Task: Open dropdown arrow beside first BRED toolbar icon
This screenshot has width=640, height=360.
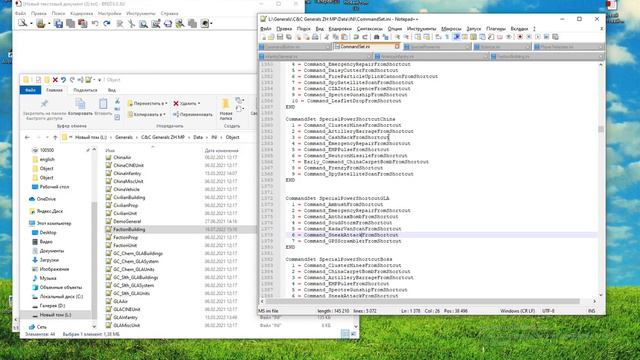Action: coord(31,24)
